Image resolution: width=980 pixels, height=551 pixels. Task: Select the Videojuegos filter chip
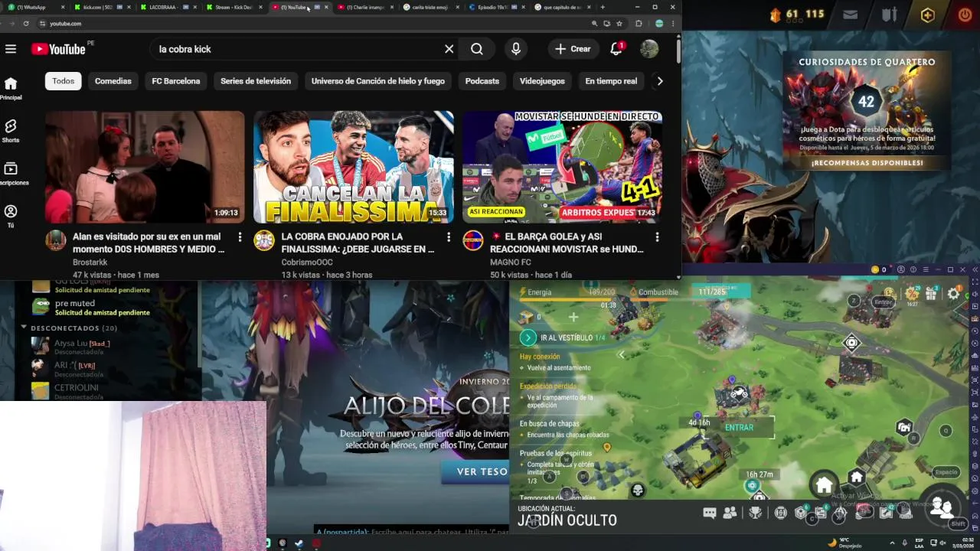[542, 81]
